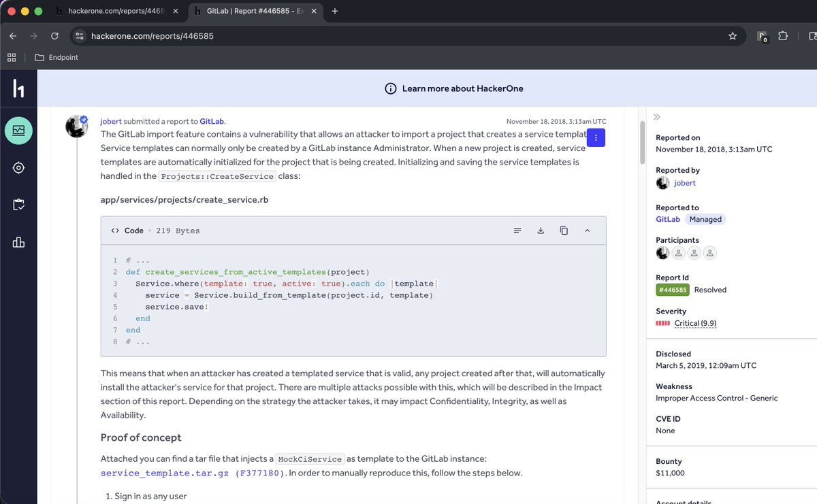Image resolution: width=817 pixels, height=504 pixels.
Task: Switch to the first hackerone.com/reports tab
Action: [x=118, y=12]
